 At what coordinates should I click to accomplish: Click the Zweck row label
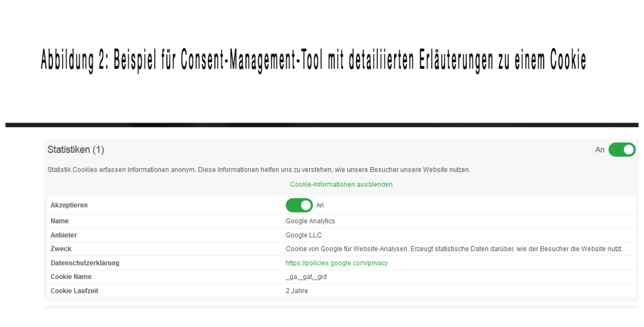tap(61, 249)
